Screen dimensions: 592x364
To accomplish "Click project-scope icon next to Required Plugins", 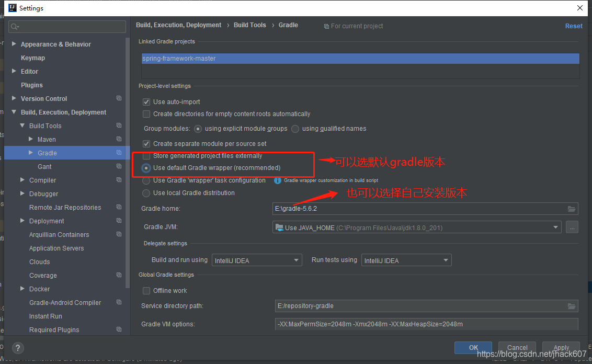I will tap(119, 329).
